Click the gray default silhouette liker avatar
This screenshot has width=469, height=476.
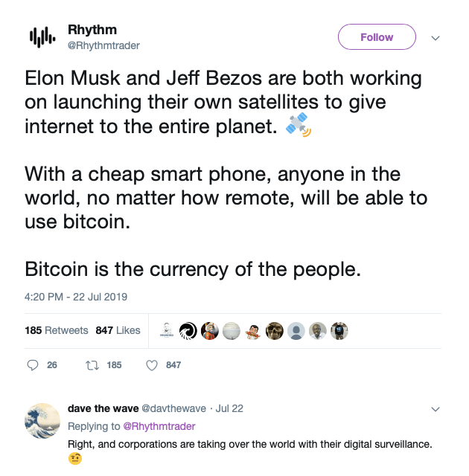pyautogui.click(x=296, y=331)
